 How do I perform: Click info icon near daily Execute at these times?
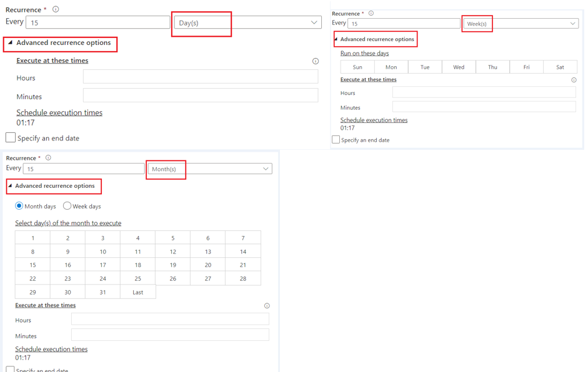pyautogui.click(x=316, y=61)
